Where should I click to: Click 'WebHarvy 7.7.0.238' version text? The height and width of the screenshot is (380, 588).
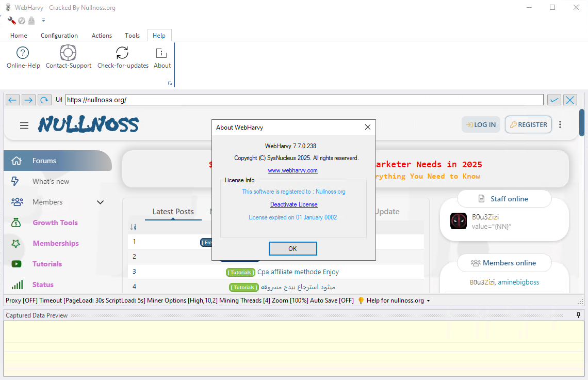coord(290,146)
